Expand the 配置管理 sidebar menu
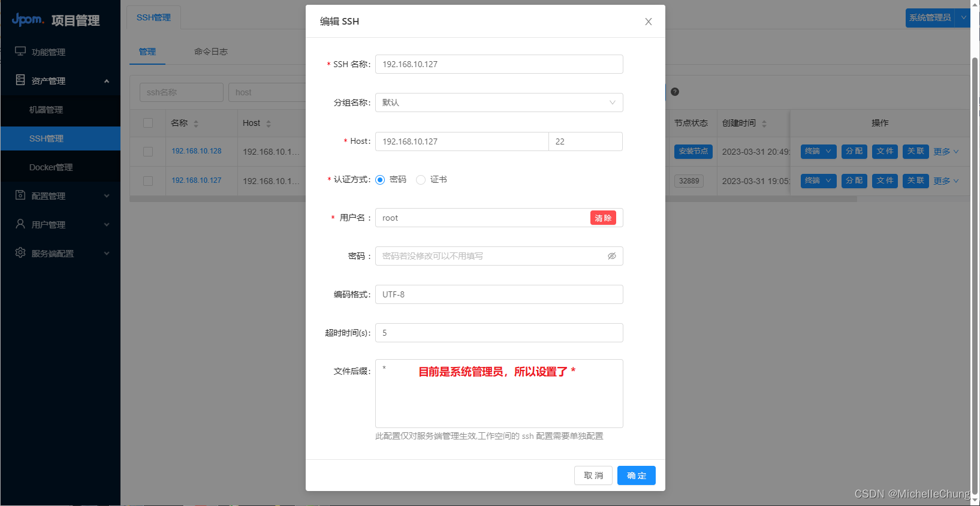 tap(107, 195)
